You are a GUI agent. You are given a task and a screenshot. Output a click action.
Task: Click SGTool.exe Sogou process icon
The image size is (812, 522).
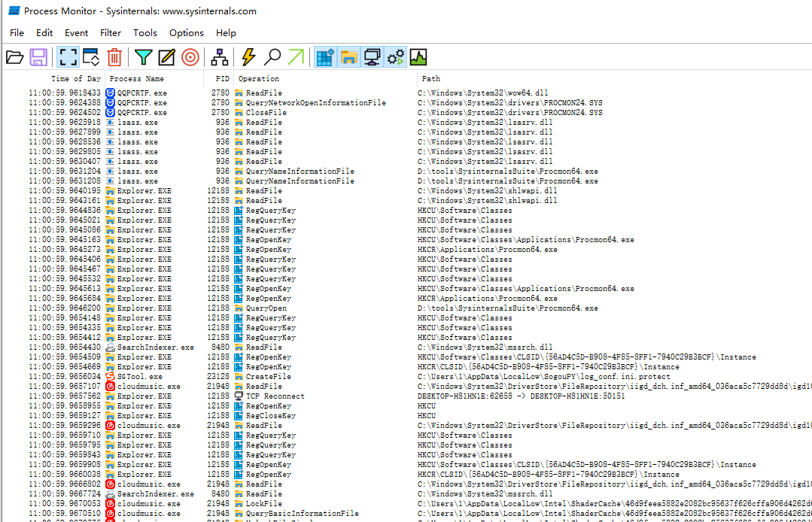110,377
